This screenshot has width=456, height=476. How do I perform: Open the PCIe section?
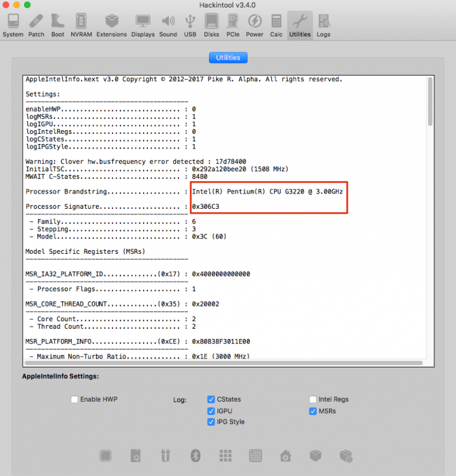233,25
